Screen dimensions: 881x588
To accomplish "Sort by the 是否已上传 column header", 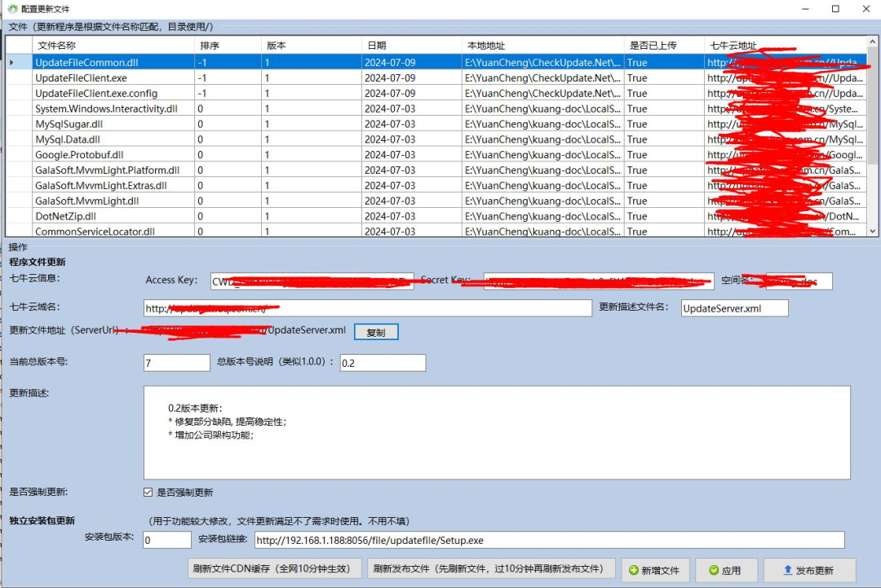I will [664, 46].
